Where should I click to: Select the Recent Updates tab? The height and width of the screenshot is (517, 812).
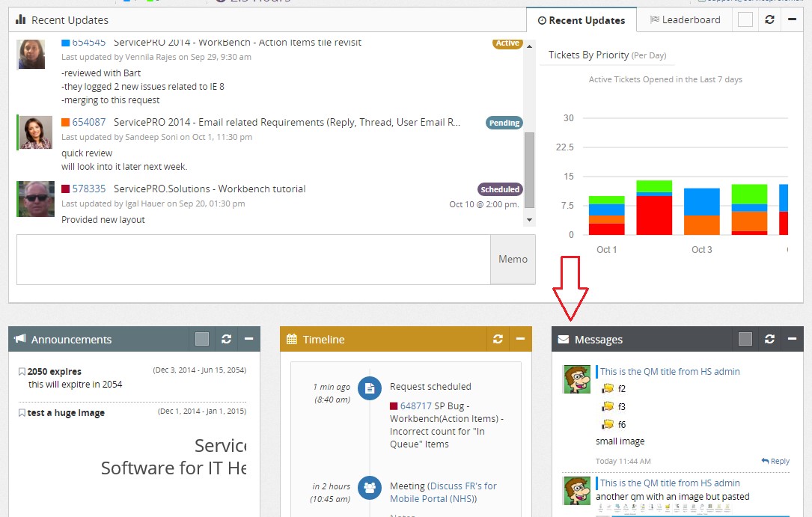[x=581, y=20]
